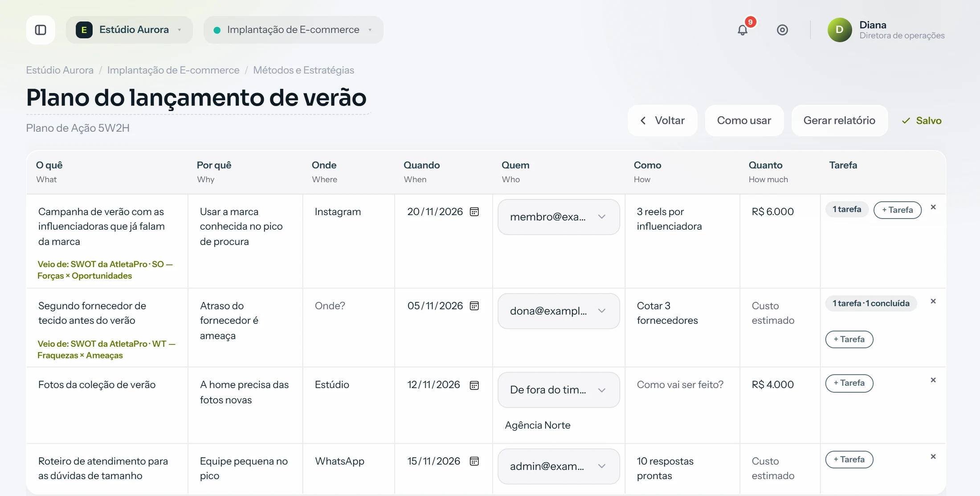Go back with the Voltar button
Viewport: 980px width, 496px height.
click(x=662, y=121)
